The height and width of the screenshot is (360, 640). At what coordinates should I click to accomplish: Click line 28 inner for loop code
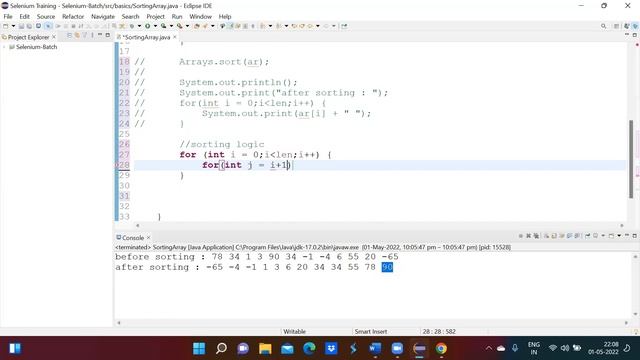point(247,165)
